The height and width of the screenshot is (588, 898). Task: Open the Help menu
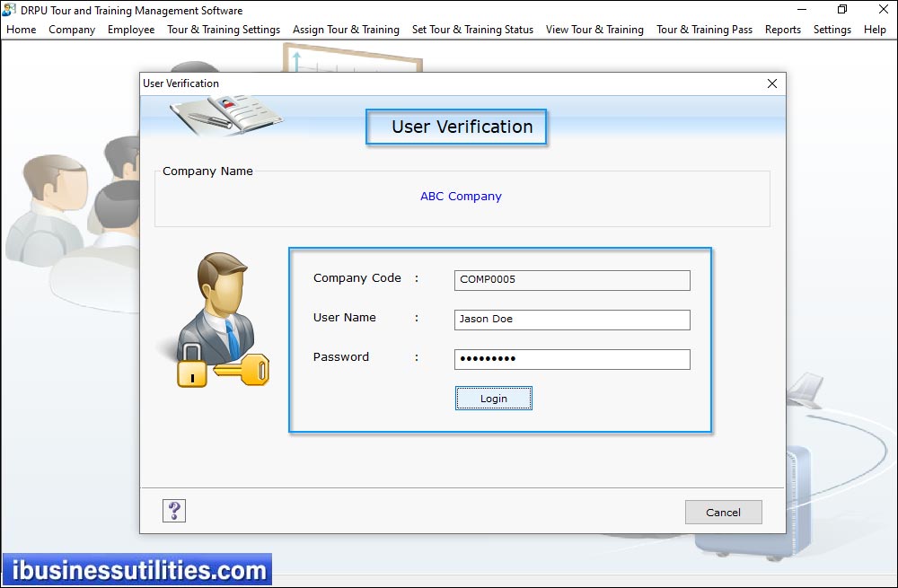point(875,30)
